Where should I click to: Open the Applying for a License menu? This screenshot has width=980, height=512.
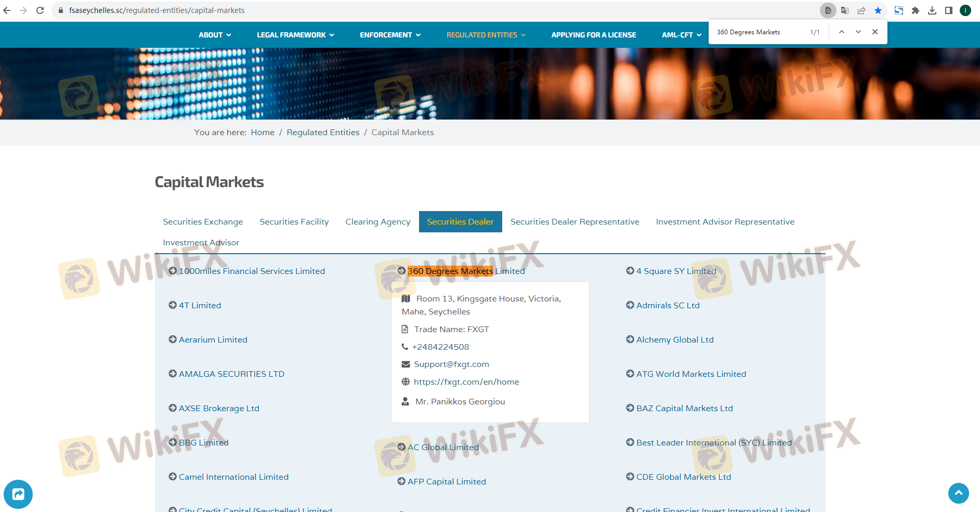(593, 35)
